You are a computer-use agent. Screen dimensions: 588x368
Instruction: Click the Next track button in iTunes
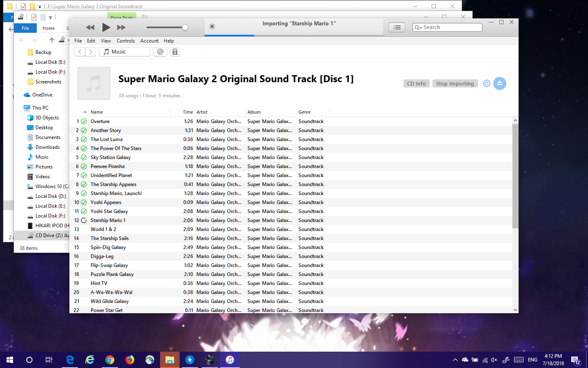121,27
